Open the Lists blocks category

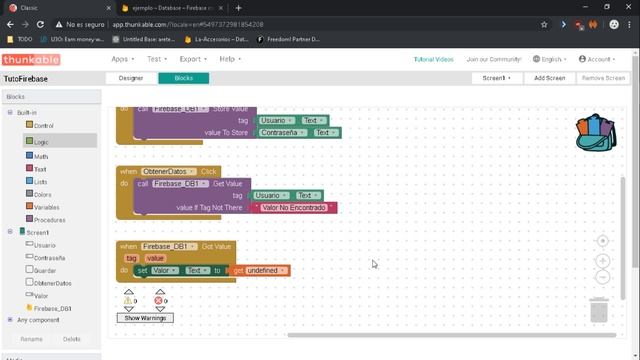[37, 182]
